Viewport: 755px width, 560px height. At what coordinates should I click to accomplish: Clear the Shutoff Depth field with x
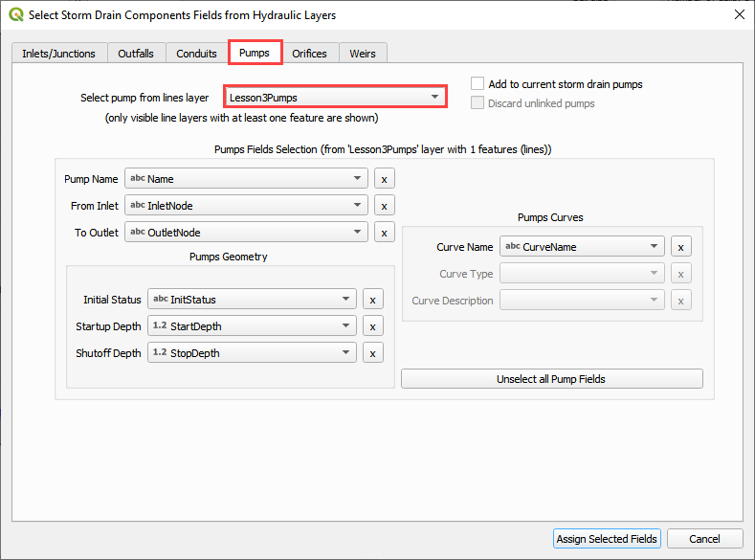[x=372, y=353]
